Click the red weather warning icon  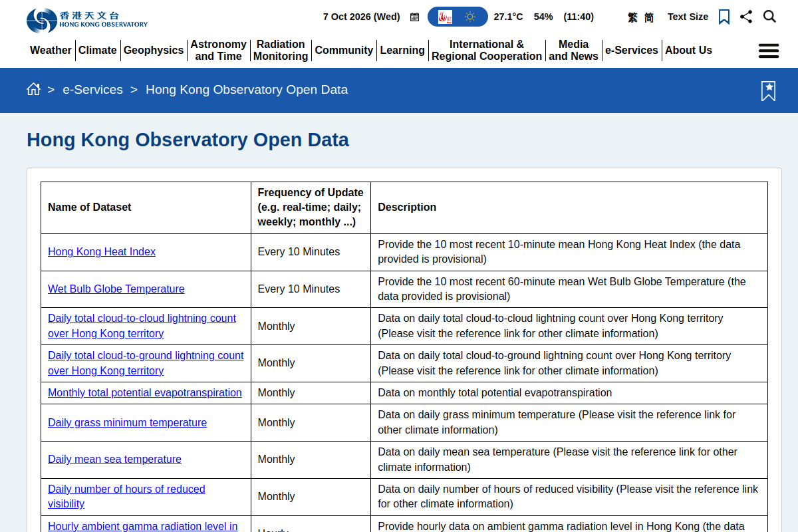(446, 17)
